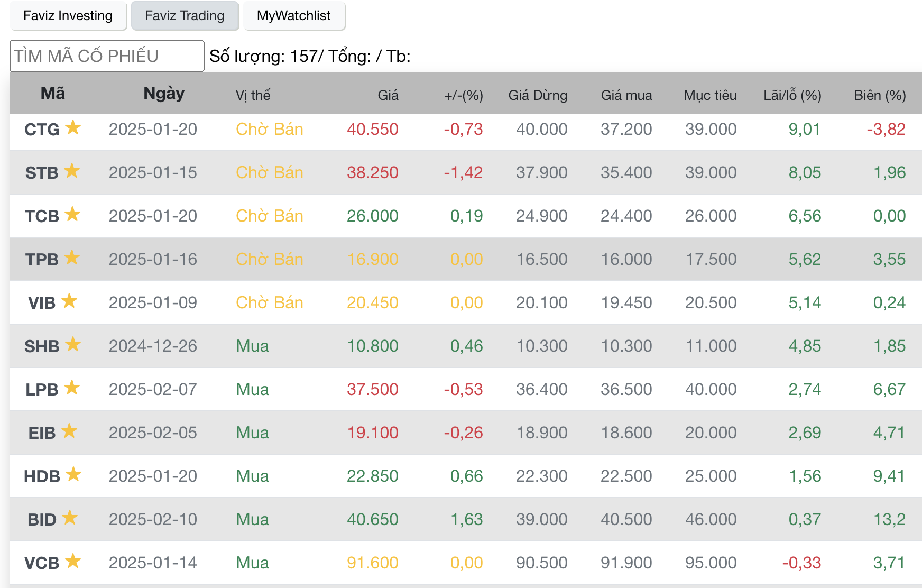Toggle the star icon next to BID

pyautogui.click(x=70, y=518)
